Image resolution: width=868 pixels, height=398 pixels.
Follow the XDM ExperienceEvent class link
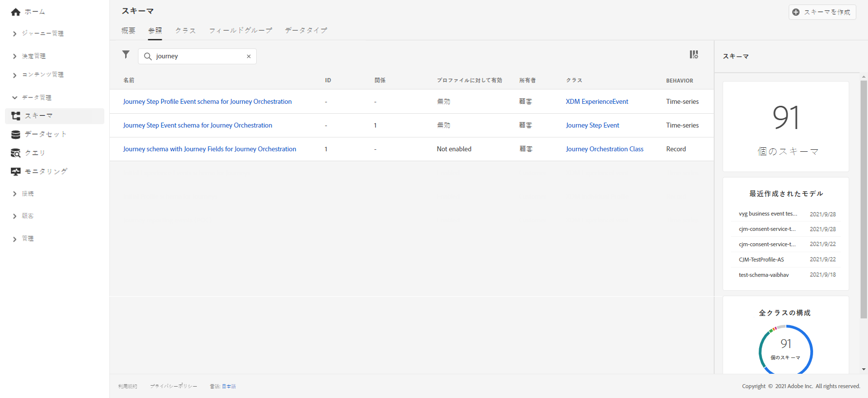[x=597, y=102]
